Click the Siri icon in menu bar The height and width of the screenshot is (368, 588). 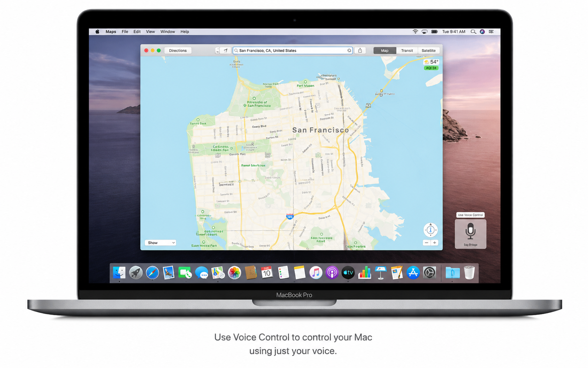pos(482,32)
